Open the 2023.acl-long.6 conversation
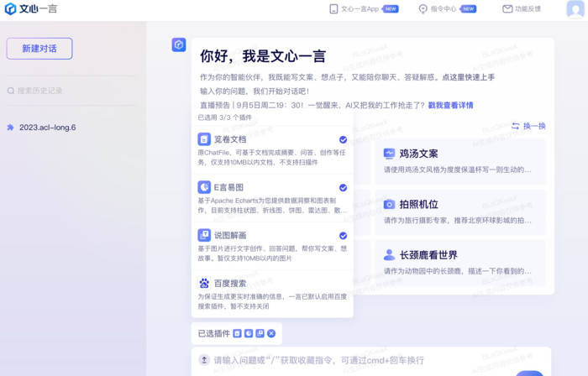588x376 pixels. (x=47, y=128)
